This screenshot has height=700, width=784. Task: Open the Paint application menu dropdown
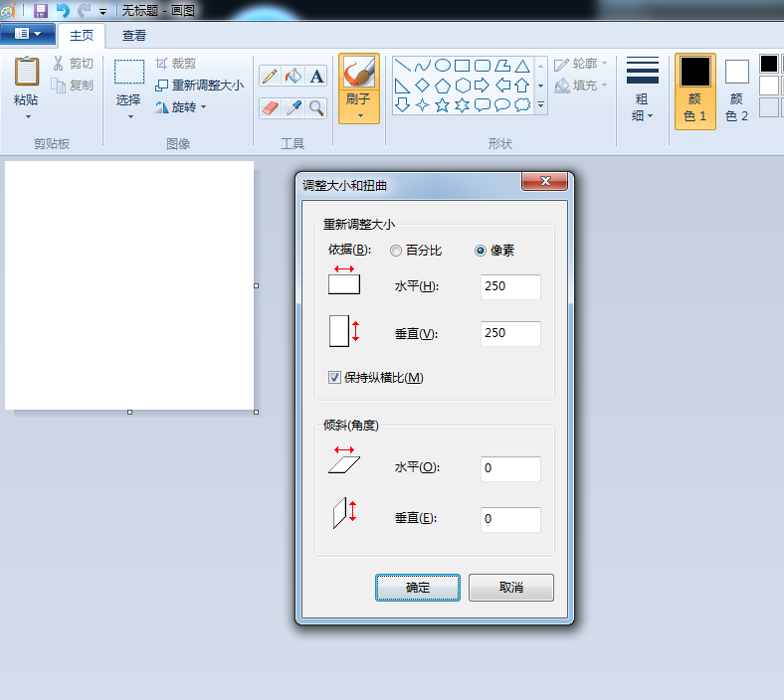coord(28,34)
